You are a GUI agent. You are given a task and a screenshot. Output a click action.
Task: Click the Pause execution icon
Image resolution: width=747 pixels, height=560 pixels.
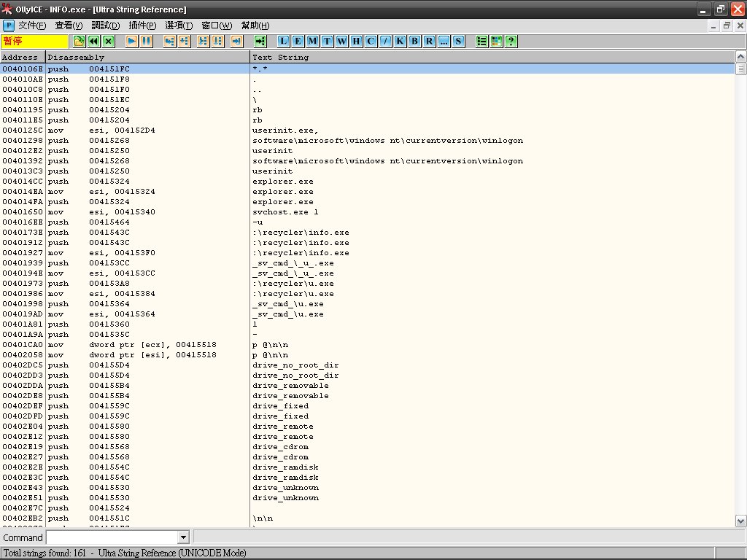(x=147, y=42)
